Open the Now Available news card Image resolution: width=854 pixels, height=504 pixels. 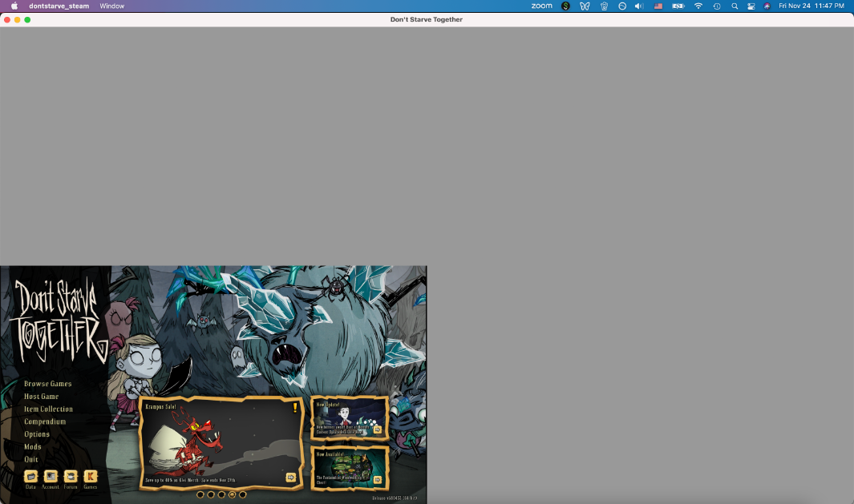pos(349,468)
